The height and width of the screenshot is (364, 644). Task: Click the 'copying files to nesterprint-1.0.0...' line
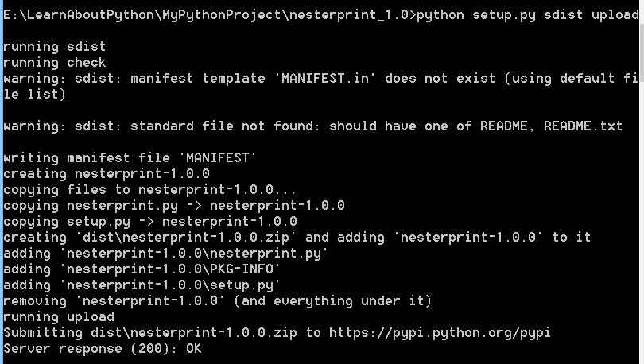pyautogui.click(x=149, y=190)
